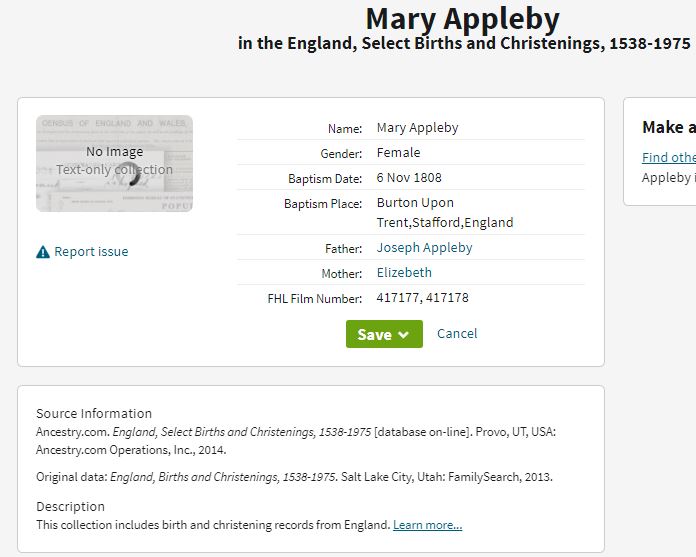Click the Name field value Mary Appleby
The image size is (696, 557).
click(x=417, y=128)
